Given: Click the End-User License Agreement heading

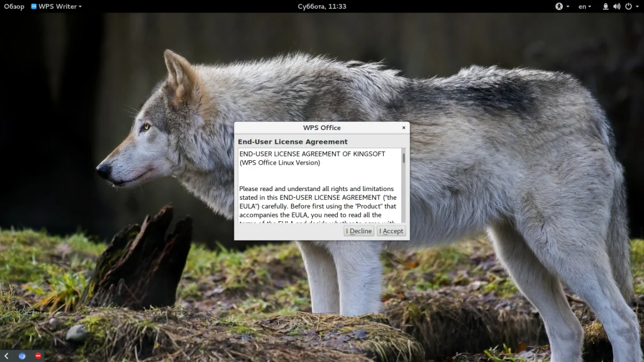Looking at the screenshot, I should coord(292,141).
